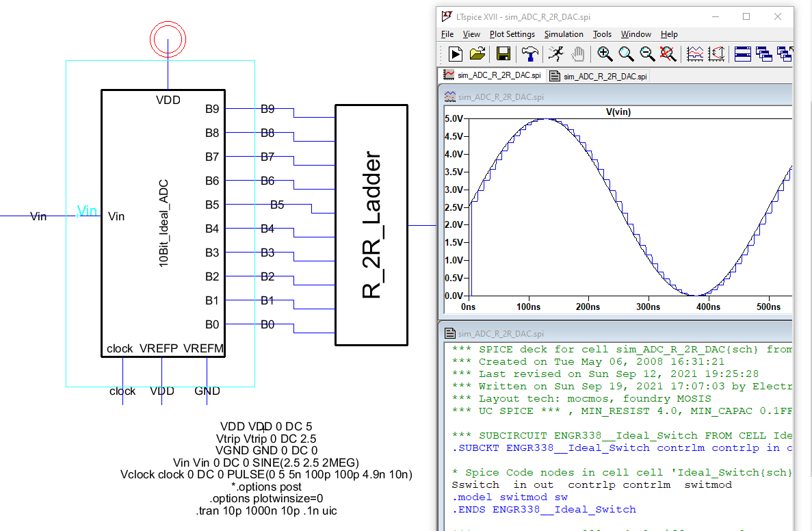Click the LTspice logo in title bar
This screenshot has height=531, width=812.
pos(447,16)
